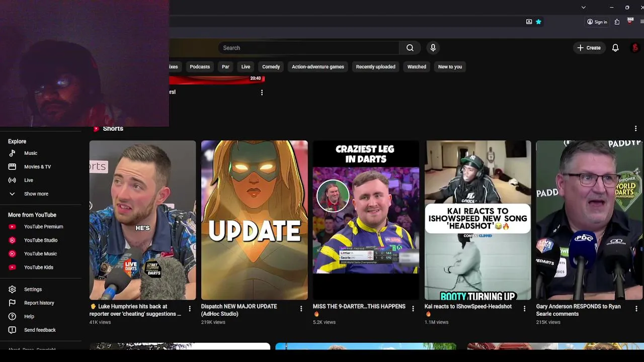Click 'Gary Anderson RESPONDS to Ryan Searle' title
This screenshot has height=362, width=644.
click(579, 310)
